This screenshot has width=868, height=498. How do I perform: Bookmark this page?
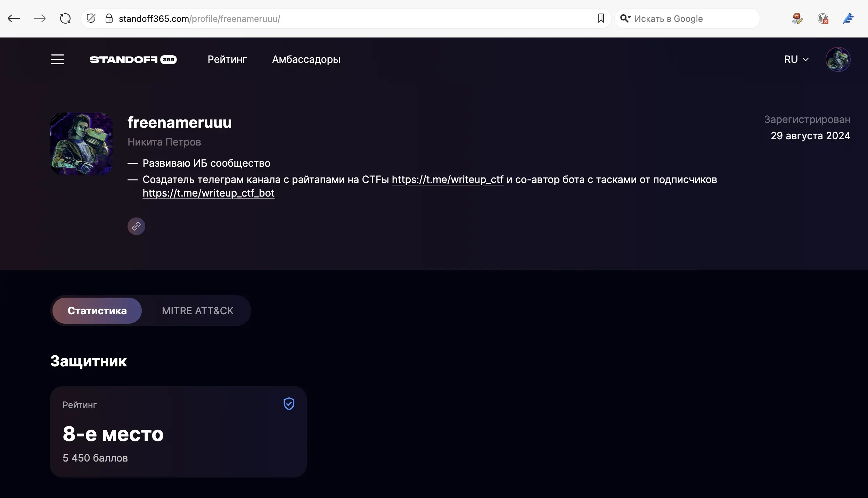(601, 18)
